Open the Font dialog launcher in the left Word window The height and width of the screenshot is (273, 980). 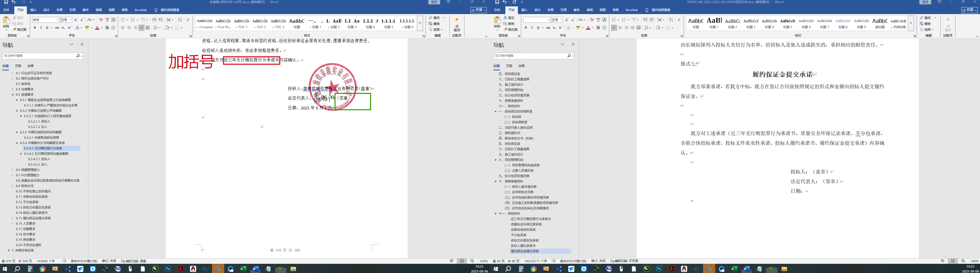(x=116, y=36)
